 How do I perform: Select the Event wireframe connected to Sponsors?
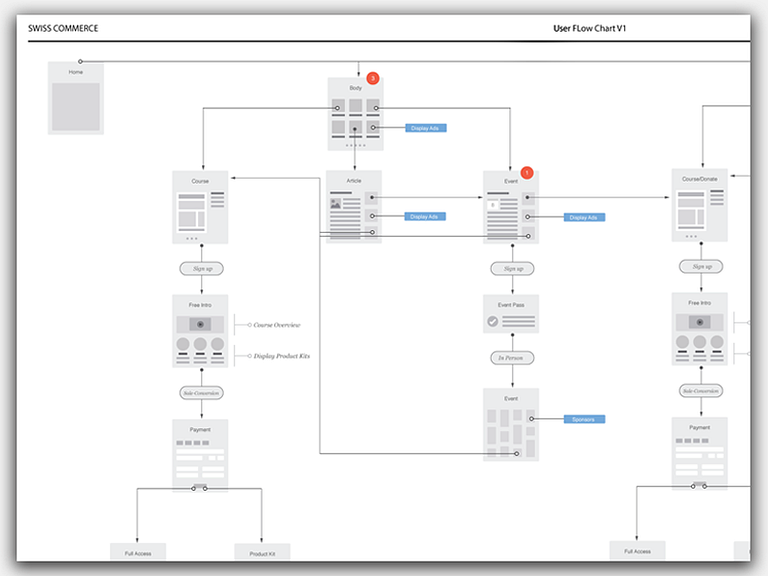click(x=511, y=425)
